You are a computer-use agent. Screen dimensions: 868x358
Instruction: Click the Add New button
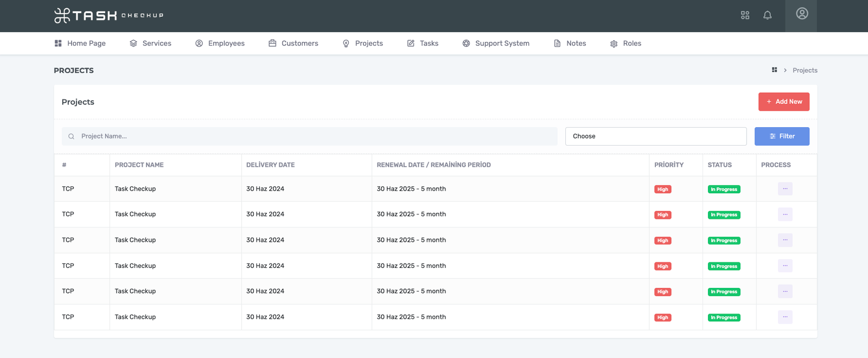pos(784,102)
